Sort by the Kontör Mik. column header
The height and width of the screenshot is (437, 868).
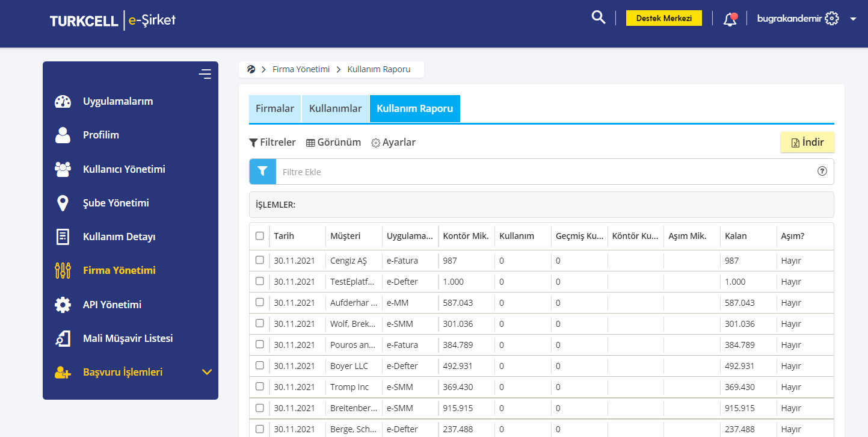tap(466, 236)
